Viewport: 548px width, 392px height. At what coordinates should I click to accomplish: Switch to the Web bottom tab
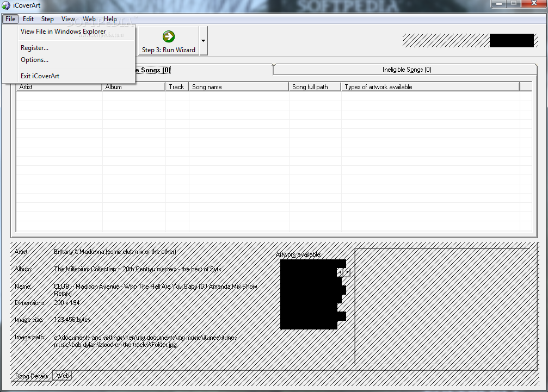(x=62, y=376)
